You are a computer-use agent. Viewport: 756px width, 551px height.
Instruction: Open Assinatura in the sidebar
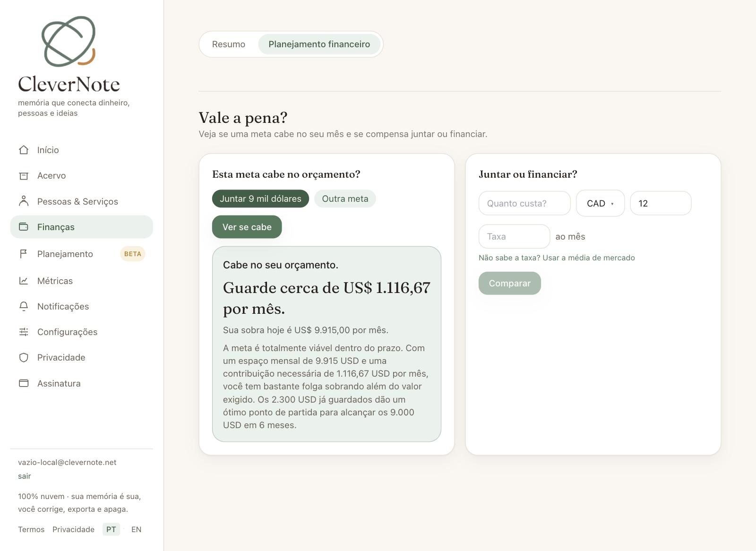tap(82, 383)
